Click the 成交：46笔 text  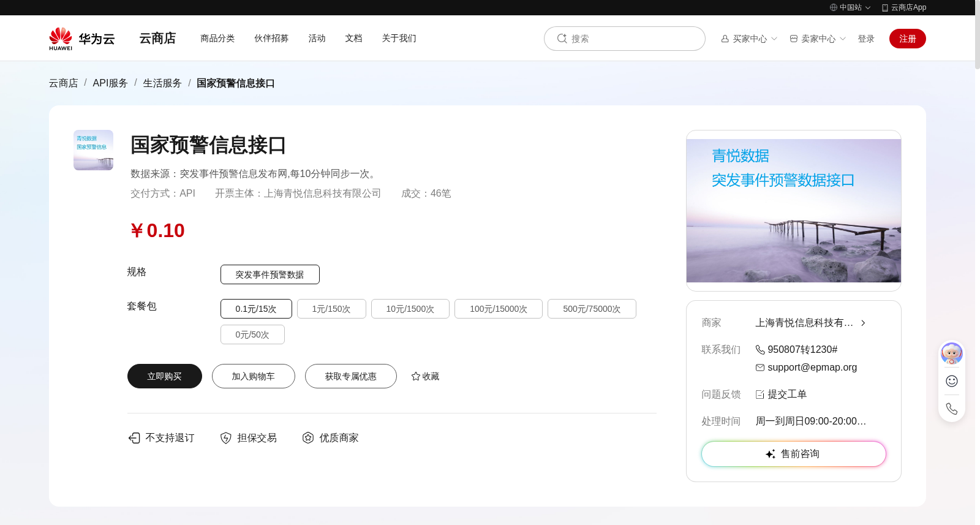click(426, 194)
